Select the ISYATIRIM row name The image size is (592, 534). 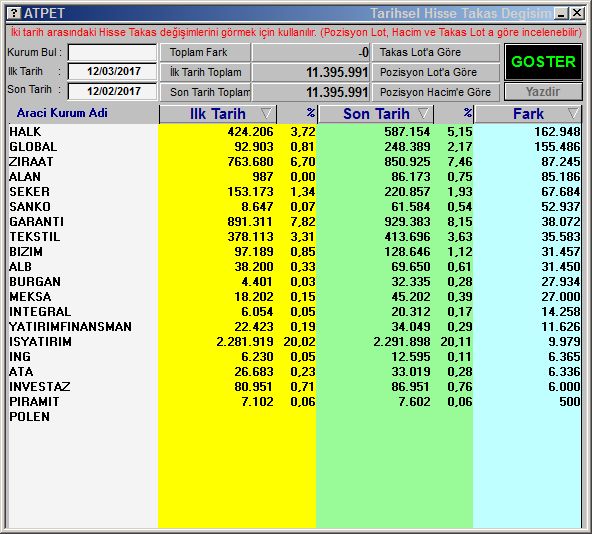point(40,342)
